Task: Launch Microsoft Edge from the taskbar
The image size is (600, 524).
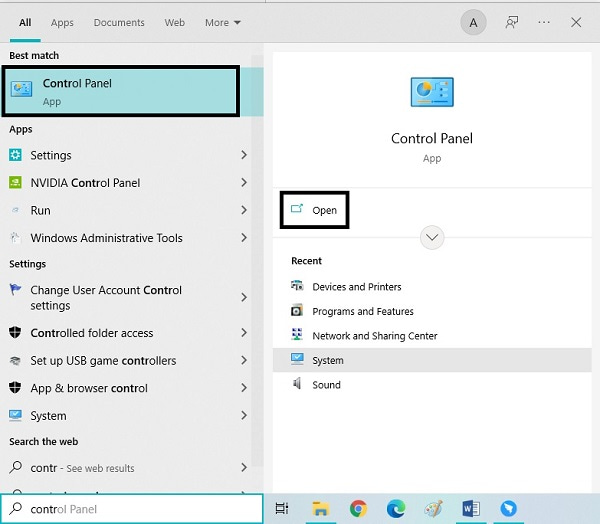Action: click(x=396, y=509)
